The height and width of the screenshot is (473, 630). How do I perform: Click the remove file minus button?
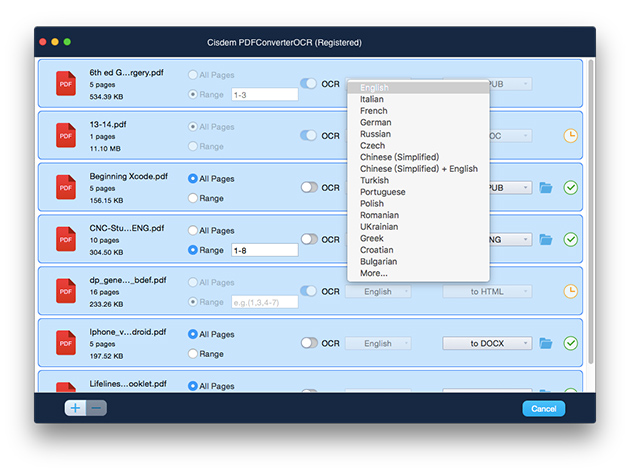tap(96, 408)
